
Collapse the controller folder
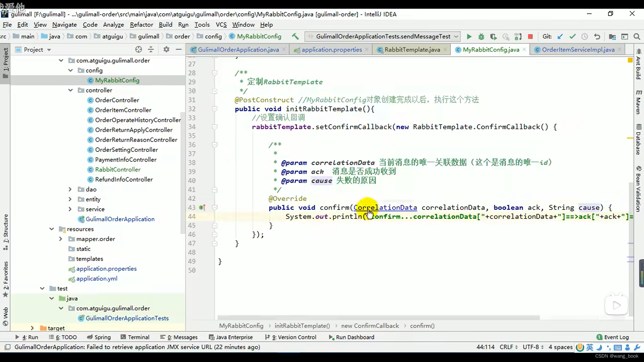coord(70,90)
